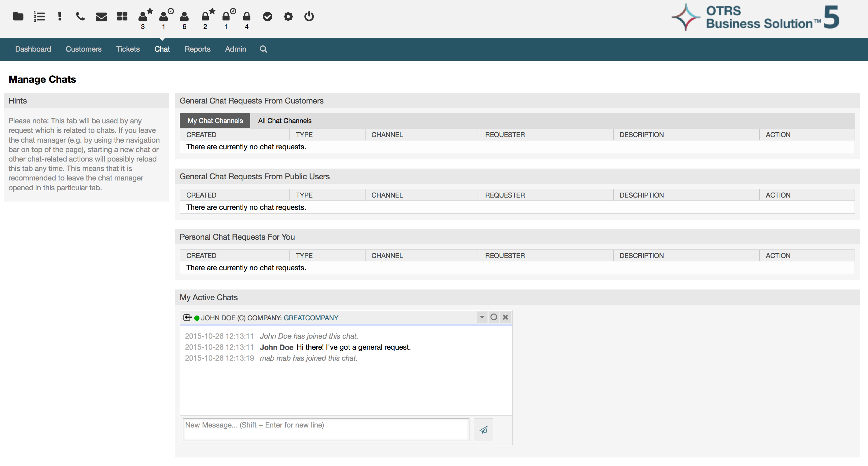This screenshot has width=868, height=466.
Task: Create a new email ticket
Action: point(101,16)
